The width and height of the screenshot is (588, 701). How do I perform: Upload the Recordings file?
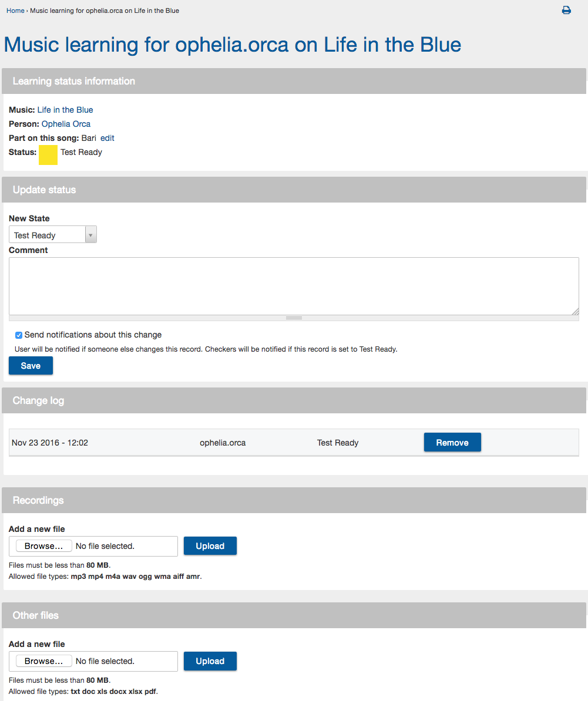click(210, 546)
